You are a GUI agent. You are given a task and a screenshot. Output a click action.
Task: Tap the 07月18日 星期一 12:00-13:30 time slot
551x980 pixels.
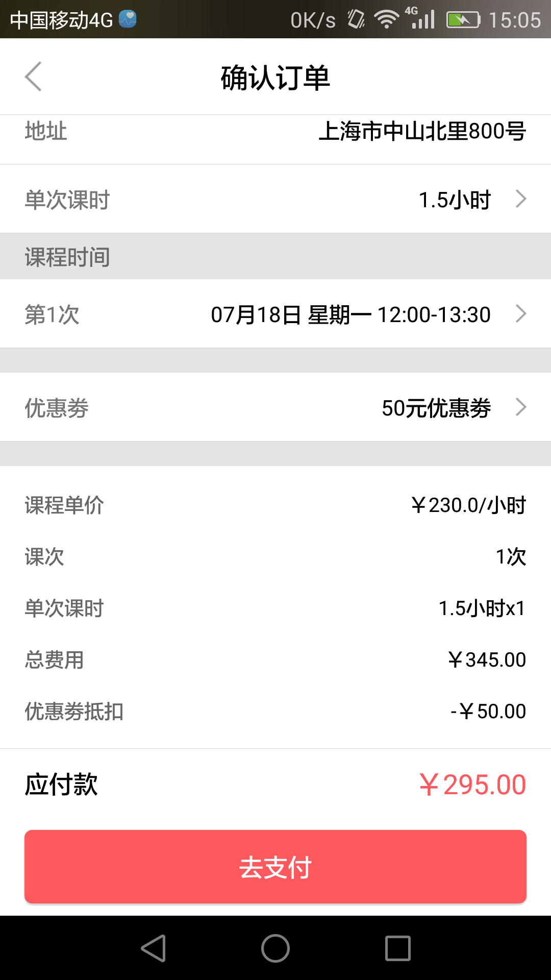[350, 314]
